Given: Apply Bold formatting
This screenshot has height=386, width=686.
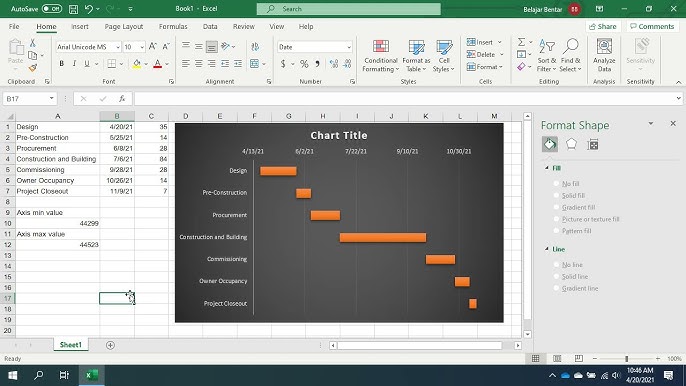Looking at the screenshot, I should click(62, 64).
